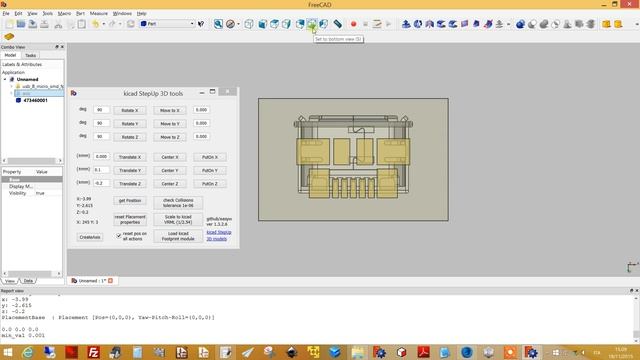Click the Draw style icon
This screenshot has height=360, width=640.
[230, 24]
